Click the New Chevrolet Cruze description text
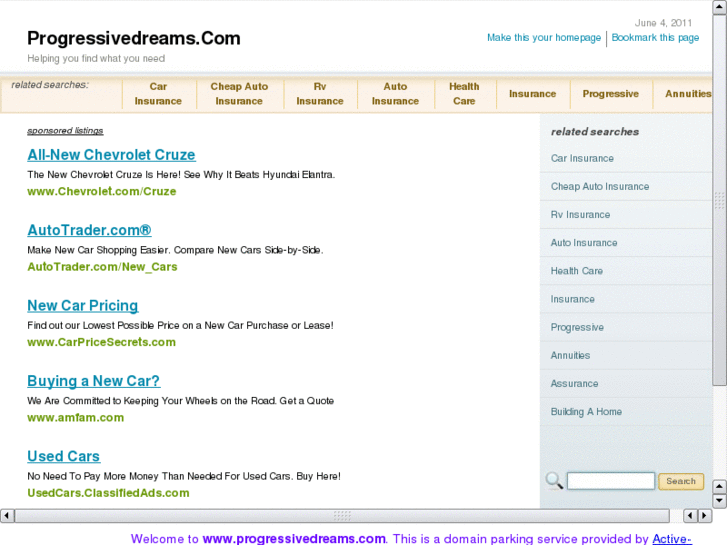 click(181, 175)
